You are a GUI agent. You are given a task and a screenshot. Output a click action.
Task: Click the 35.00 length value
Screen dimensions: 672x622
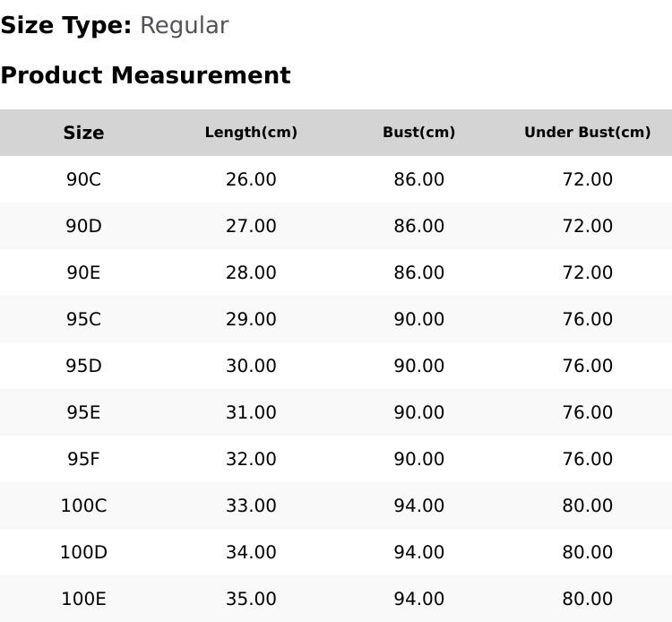pyautogui.click(x=251, y=600)
